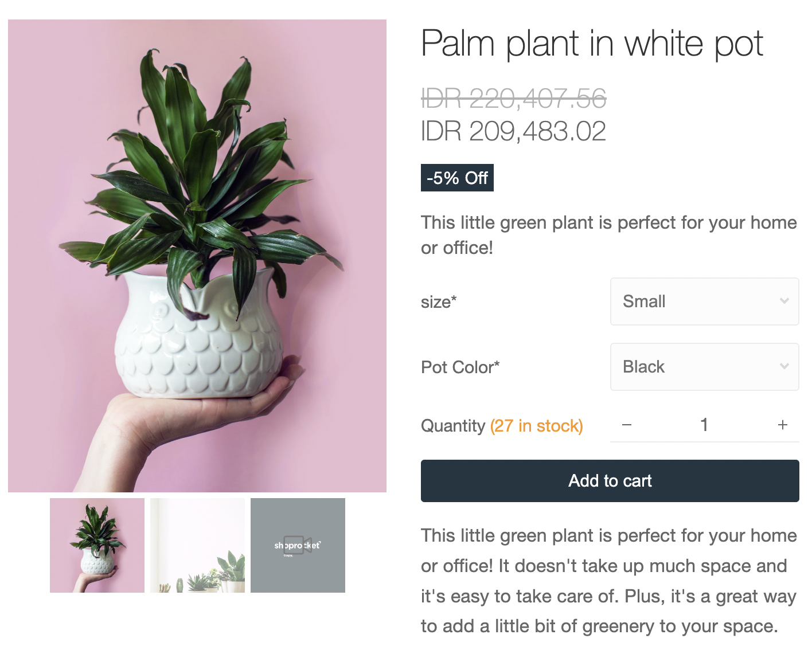Click the large main product image
The height and width of the screenshot is (650, 812).
click(x=197, y=256)
